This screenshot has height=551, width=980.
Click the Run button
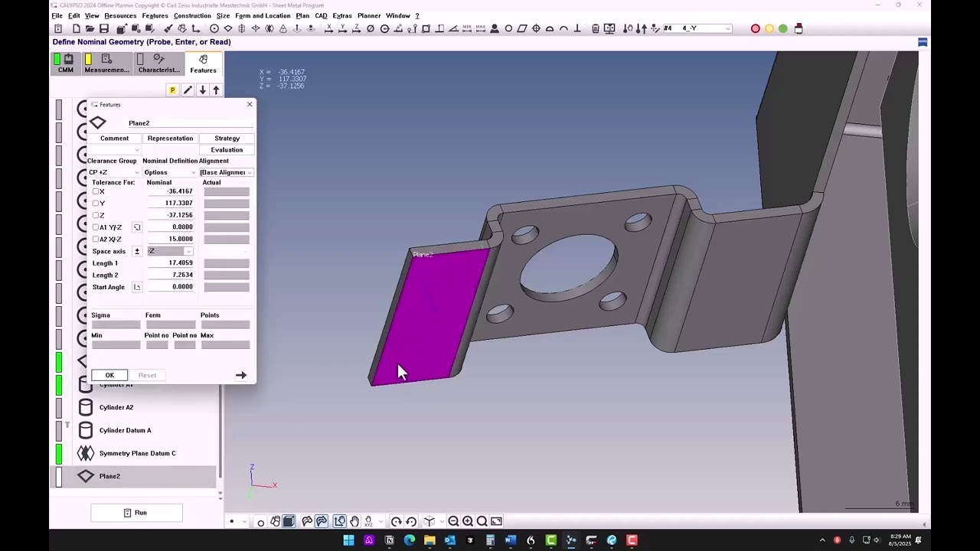click(x=136, y=513)
